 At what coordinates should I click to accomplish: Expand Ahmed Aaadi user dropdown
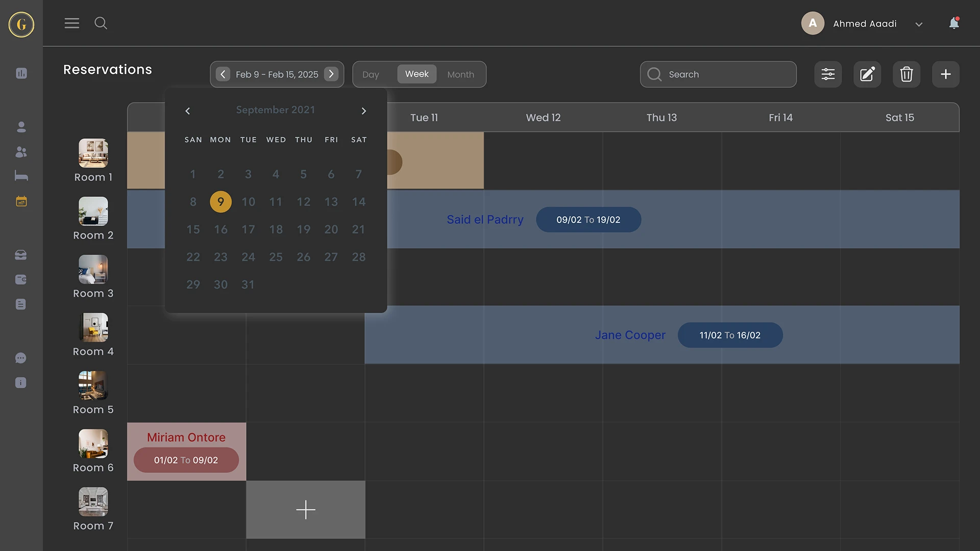click(x=919, y=24)
